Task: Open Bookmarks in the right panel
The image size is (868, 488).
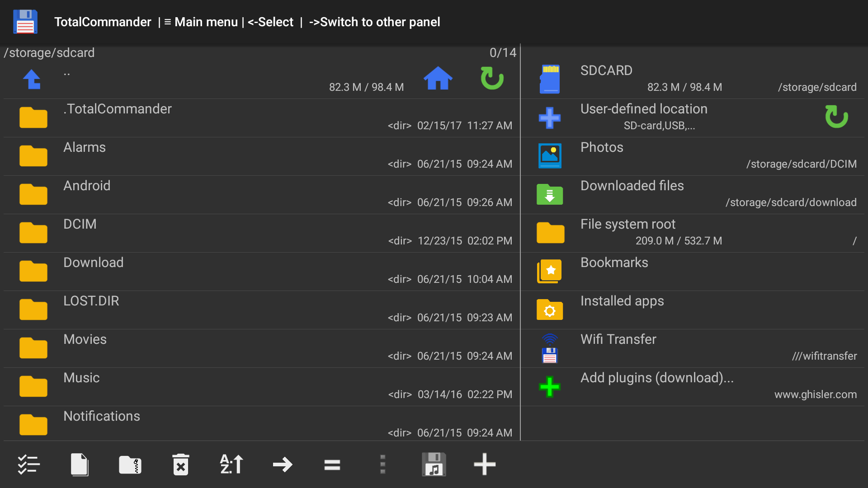Action: point(614,263)
